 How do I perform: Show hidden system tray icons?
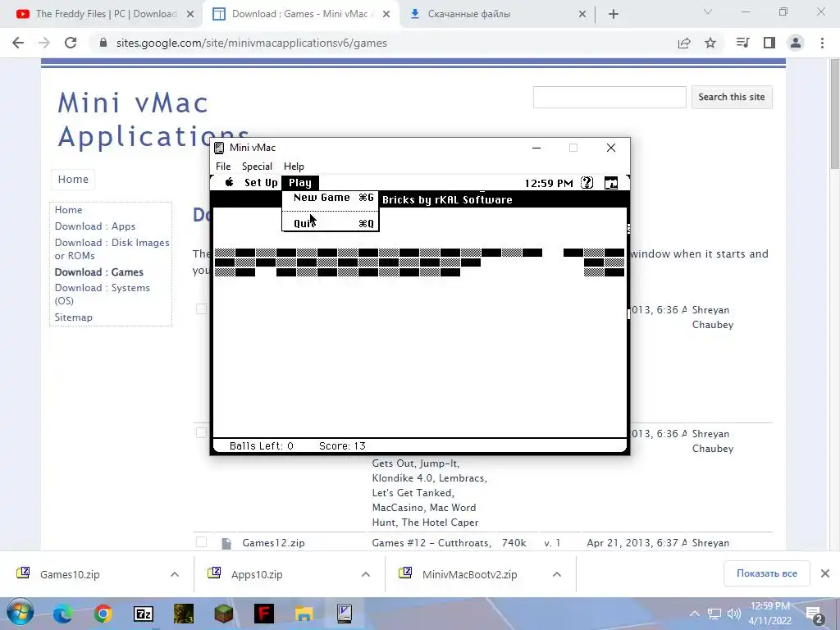pos(694,614)
